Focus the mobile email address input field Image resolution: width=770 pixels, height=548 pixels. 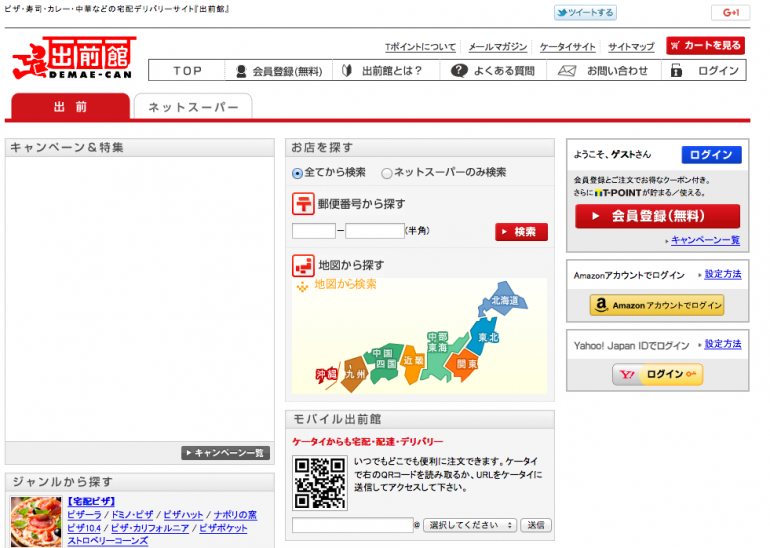(353, 525)
